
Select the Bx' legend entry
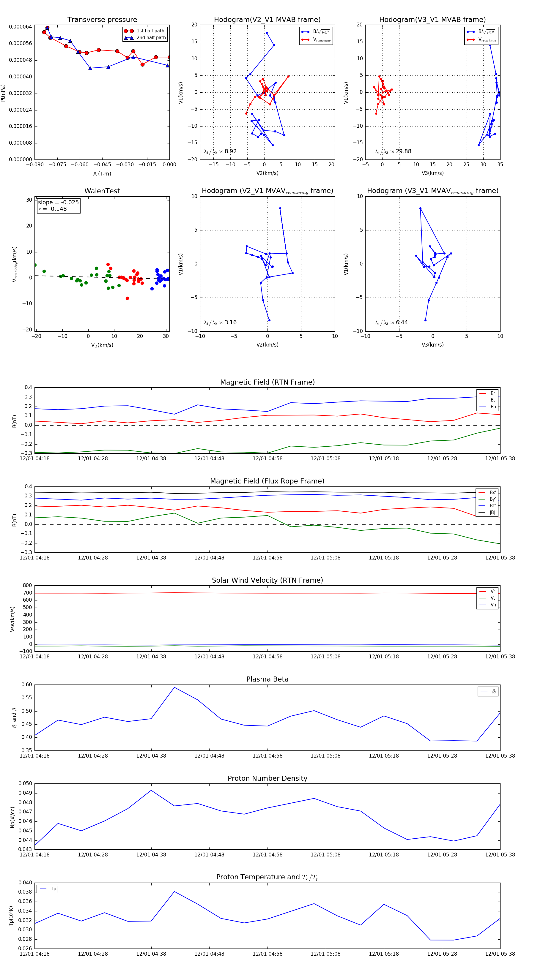click(487, 492)
